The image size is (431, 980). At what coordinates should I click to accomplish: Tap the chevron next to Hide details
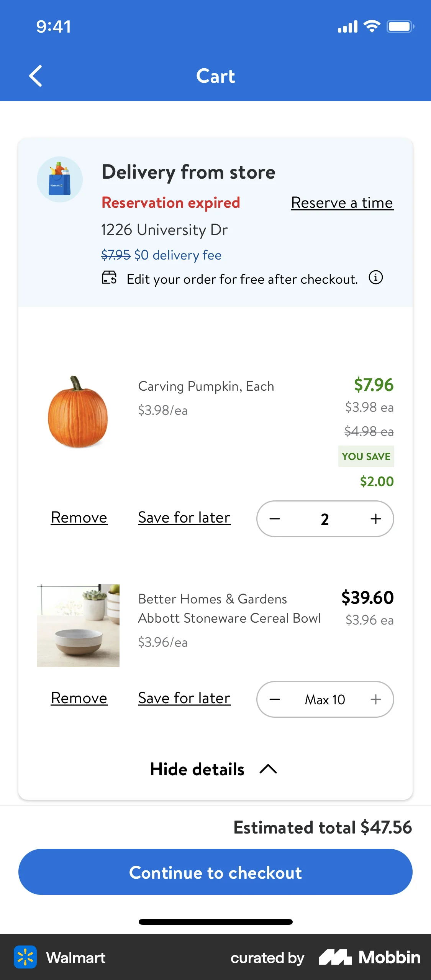tap(267, 769)
